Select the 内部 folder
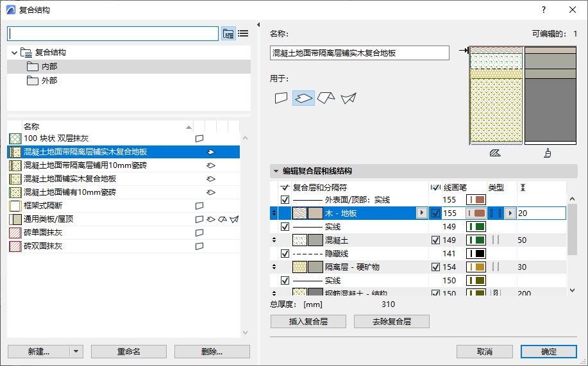This screenshot has width=588, height=366. [129, 67]
